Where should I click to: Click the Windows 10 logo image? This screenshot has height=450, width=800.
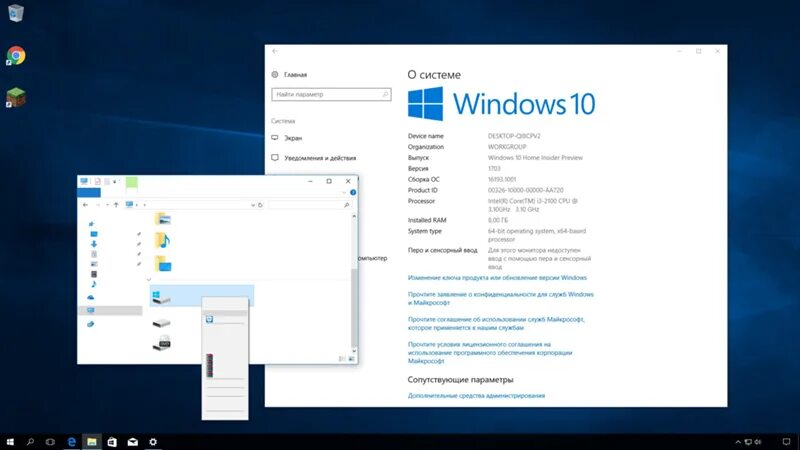502,104
